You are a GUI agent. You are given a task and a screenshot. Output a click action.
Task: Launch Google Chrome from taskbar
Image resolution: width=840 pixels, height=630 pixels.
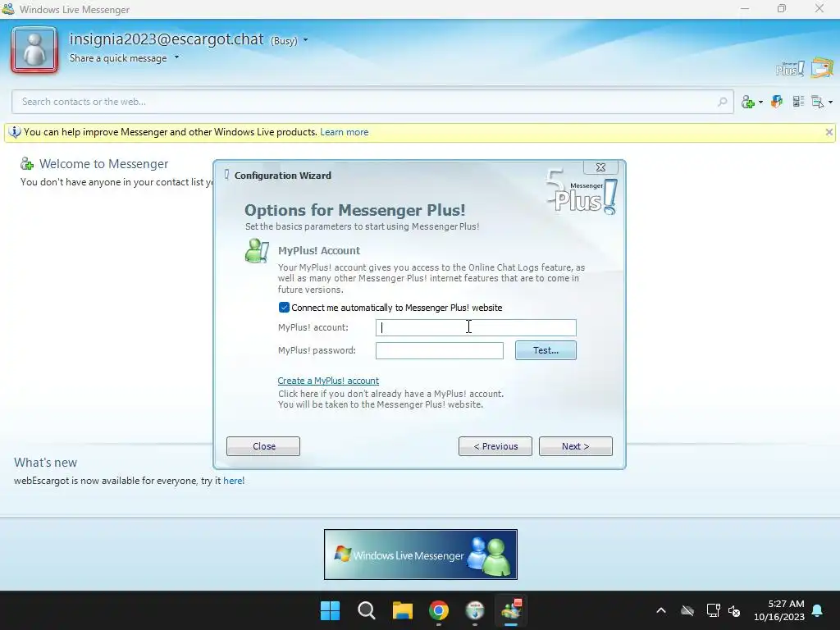coord(439,610)
